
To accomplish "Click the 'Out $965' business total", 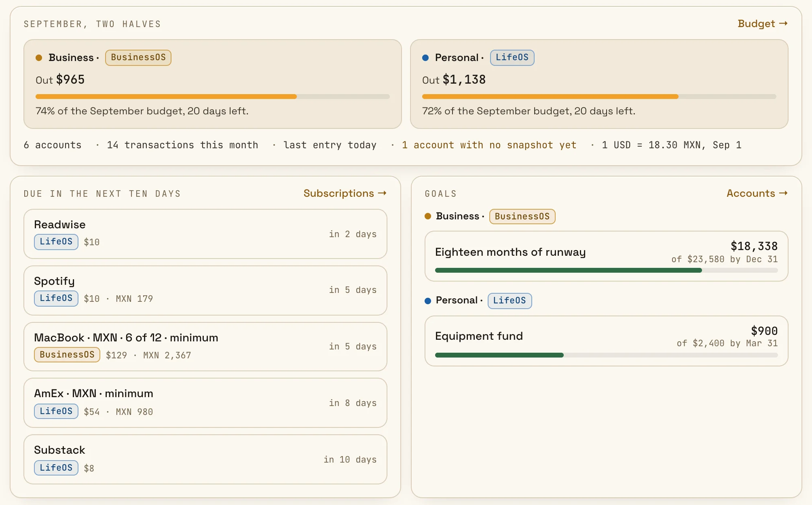I will 60,80.
